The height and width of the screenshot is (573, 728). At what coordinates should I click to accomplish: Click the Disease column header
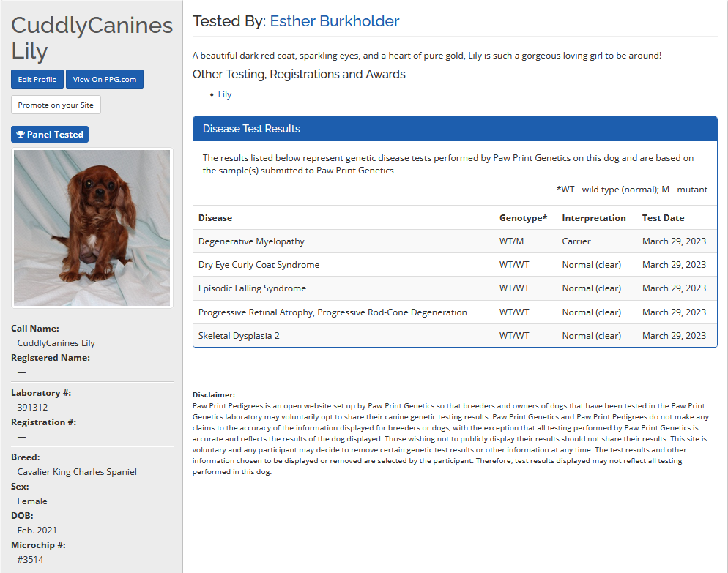pos(215,217)
